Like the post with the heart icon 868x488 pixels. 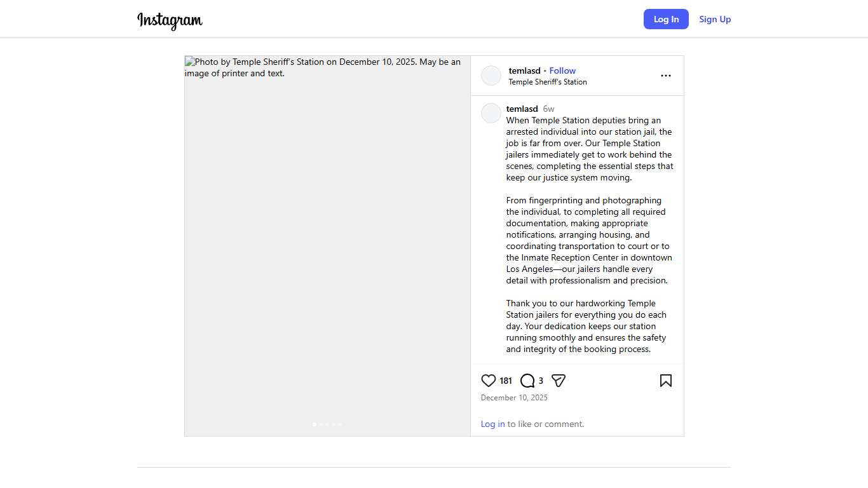coord(488,381)
